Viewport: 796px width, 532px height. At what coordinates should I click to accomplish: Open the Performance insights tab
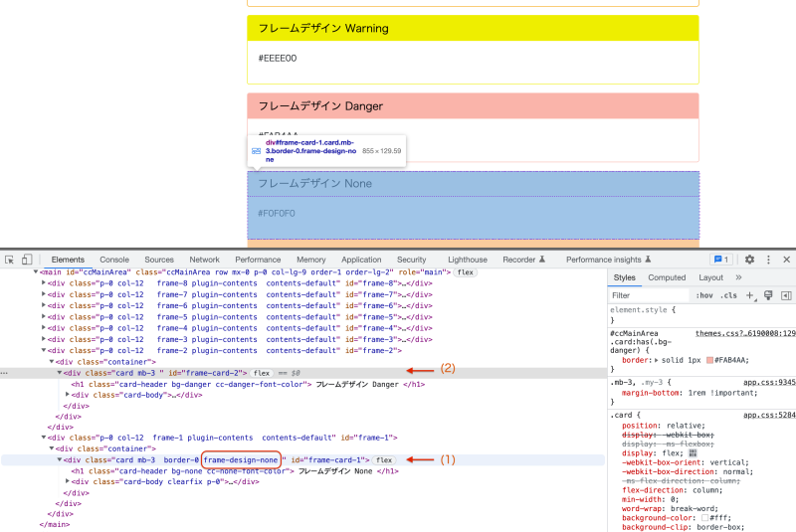point(604,260)
